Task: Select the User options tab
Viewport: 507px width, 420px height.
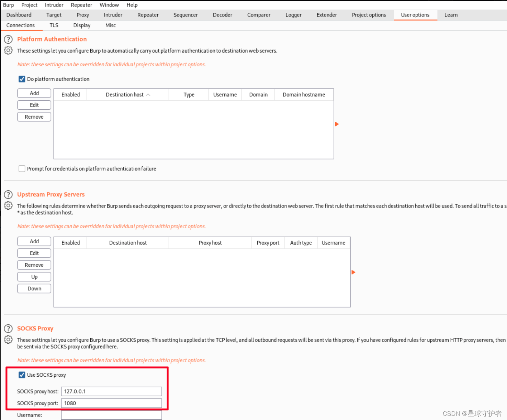Action: click(x=415, y=15)
